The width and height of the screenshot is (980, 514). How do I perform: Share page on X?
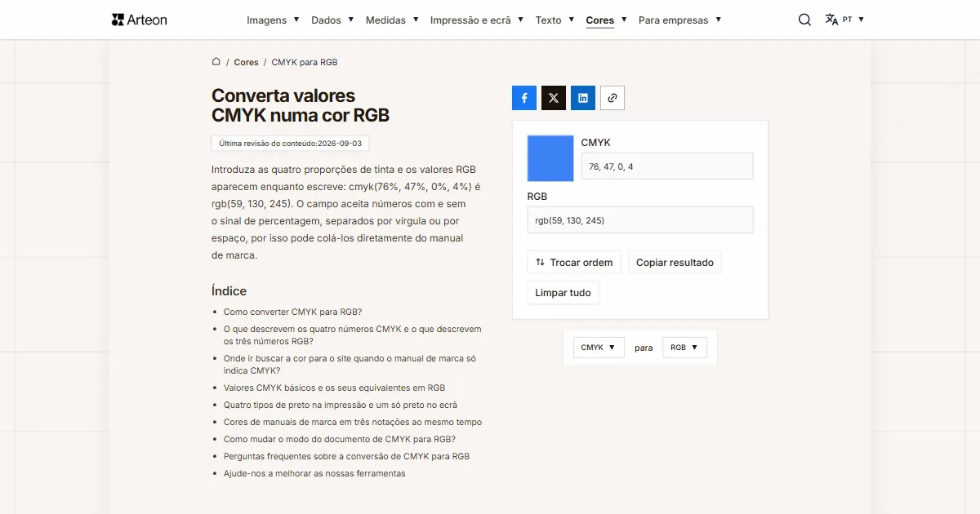[554, 98]
